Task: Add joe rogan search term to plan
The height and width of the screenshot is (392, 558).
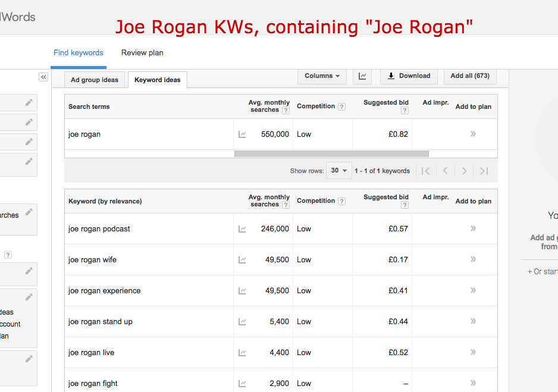Action: [x=473, y=134]
